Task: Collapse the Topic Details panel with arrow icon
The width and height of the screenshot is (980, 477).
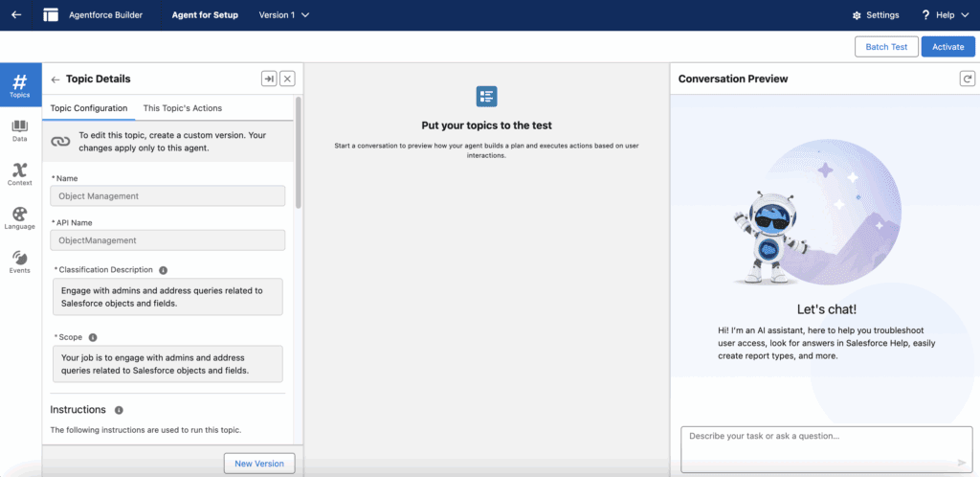Action: [x=269, y=79]
